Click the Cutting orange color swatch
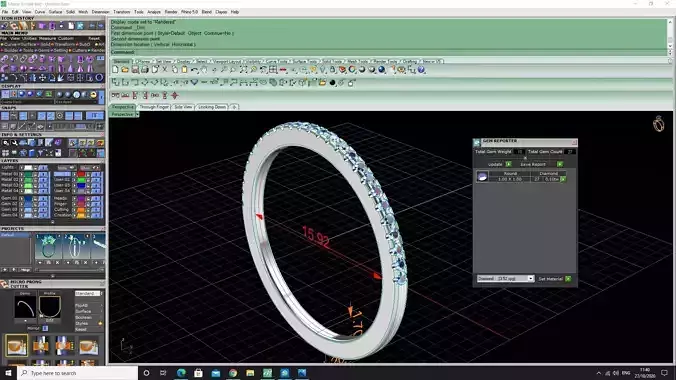Screen dimensions: 676x380 81,209
